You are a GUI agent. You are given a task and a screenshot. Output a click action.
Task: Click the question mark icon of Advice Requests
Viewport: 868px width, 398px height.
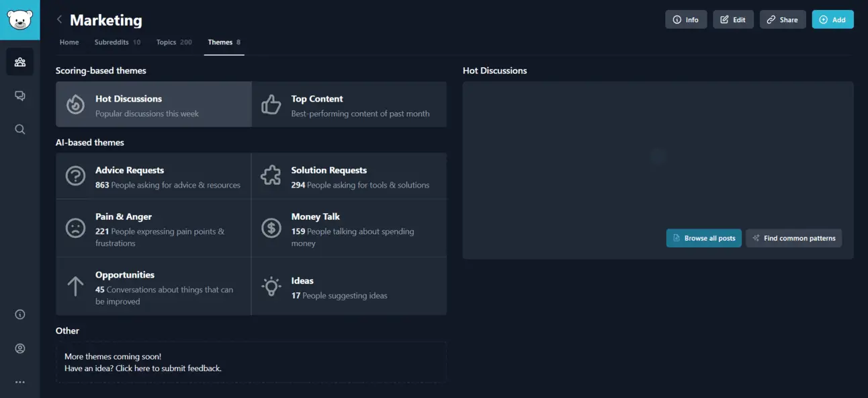click(75, 176)
